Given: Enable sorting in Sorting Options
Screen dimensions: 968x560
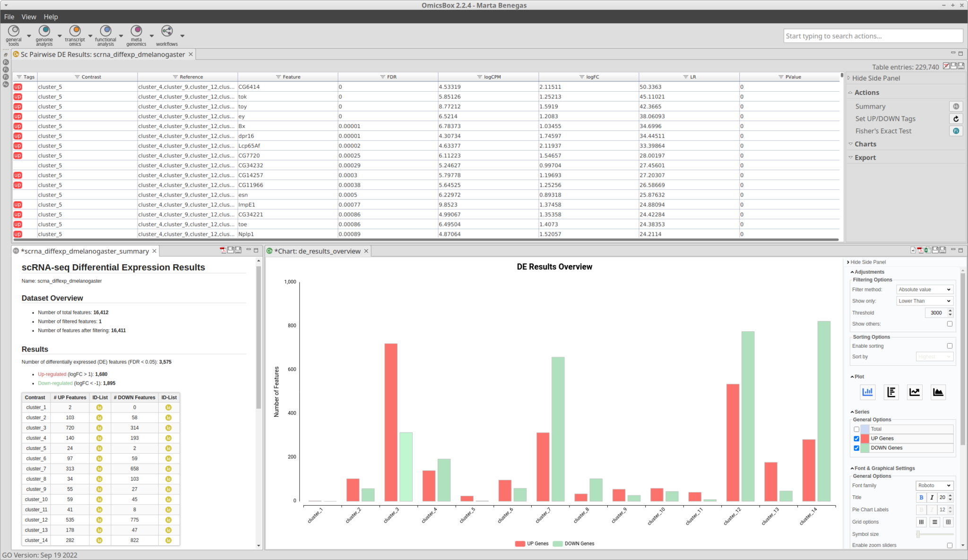Looking at the screenshot, I should pos(950,345).
